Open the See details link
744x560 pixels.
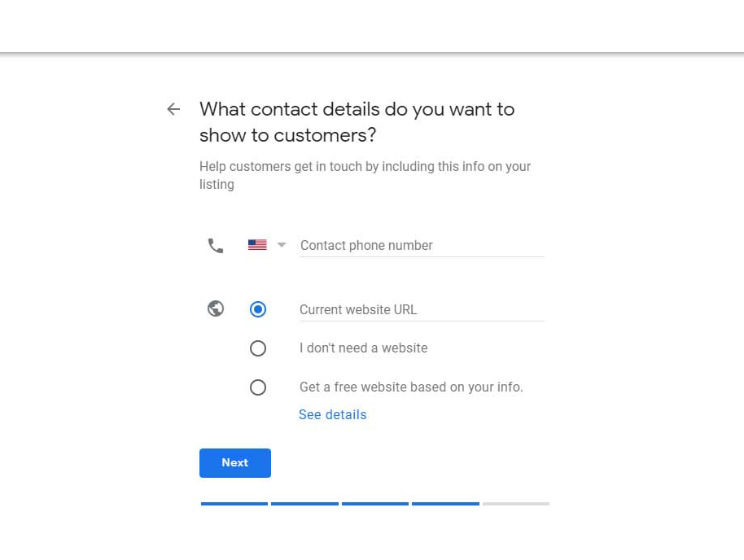[x=332, y=414]
